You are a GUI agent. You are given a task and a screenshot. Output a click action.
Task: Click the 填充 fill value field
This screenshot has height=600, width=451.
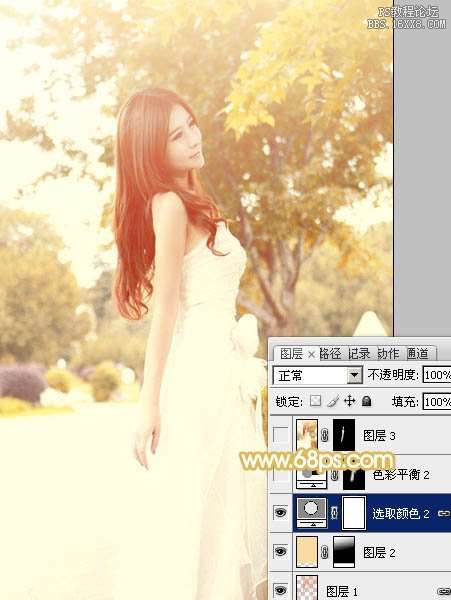(x=436, y=401)
